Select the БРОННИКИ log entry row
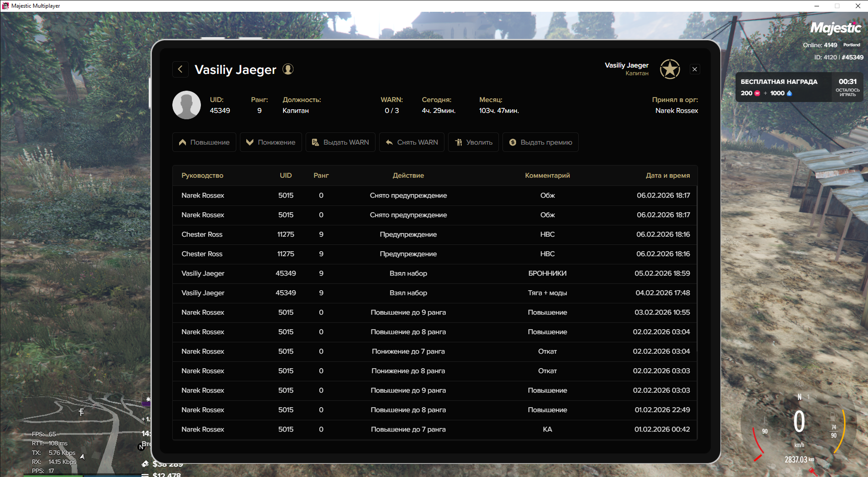 434,273
